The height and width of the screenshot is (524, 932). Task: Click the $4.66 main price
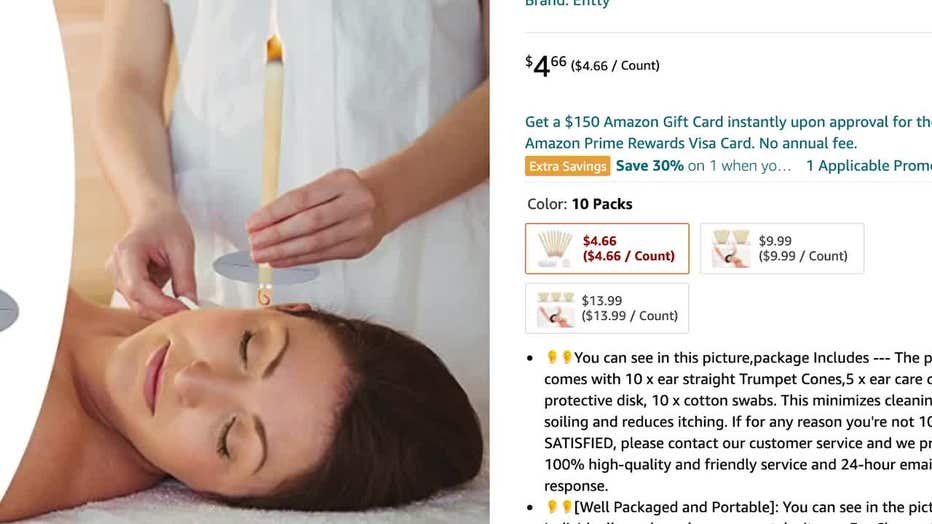pos(546,65)
